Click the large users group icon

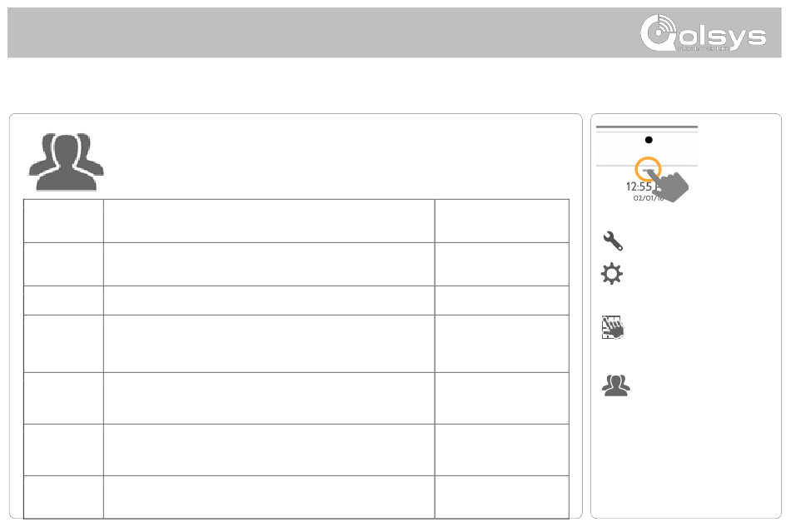pyautogui.click(x=66, y=162)
